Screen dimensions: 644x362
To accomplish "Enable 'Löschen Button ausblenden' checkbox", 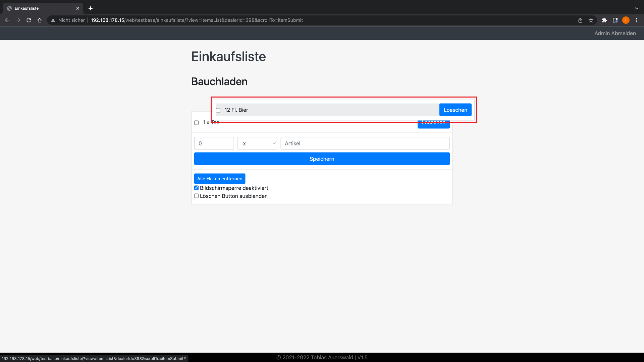I will pyautogui.click(x=196, y=196).
